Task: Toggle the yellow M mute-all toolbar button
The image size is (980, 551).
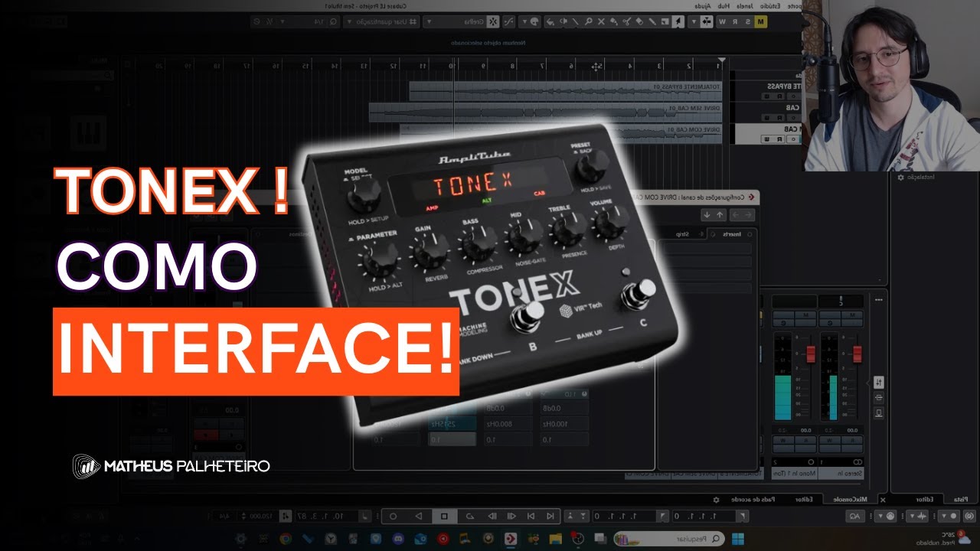Action: [x=760, y=21]
